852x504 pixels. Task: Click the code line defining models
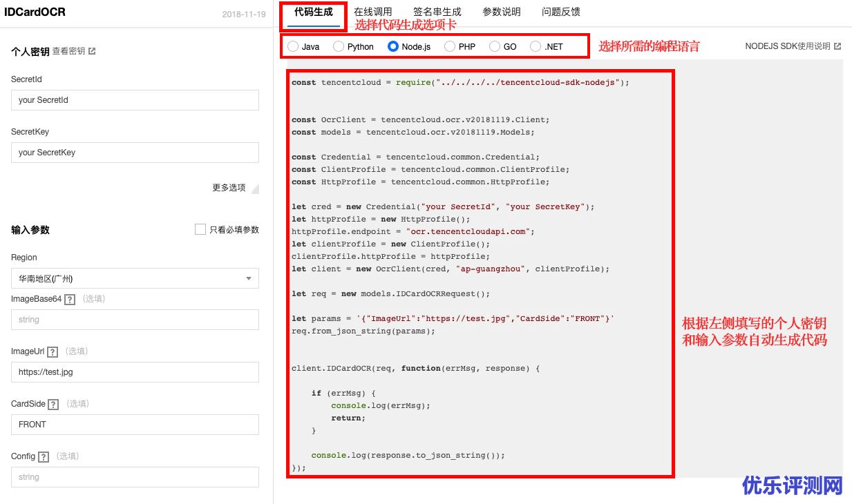[413, 132]
